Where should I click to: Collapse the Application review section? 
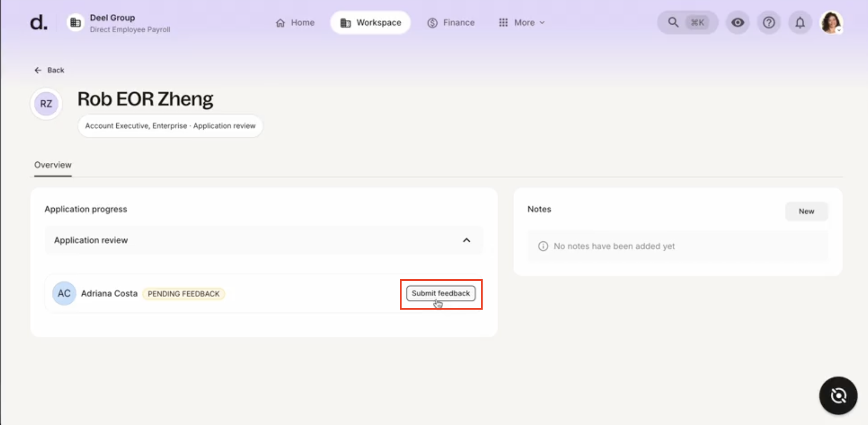(466, 240)
